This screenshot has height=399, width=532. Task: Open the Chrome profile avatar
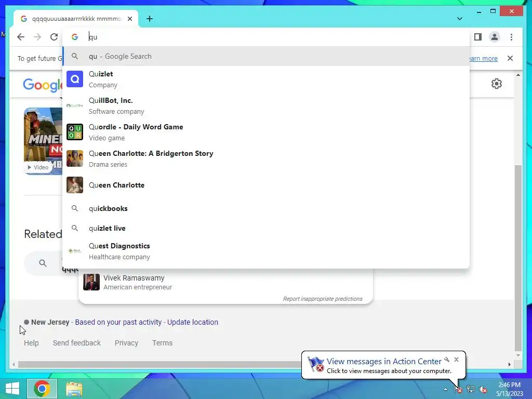tap(495, 37)
